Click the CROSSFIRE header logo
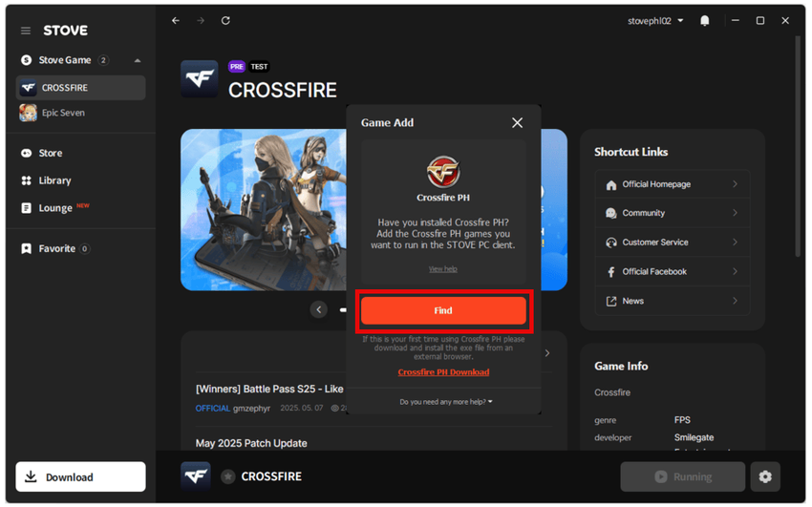812x507 pixels. pos(200,79)
